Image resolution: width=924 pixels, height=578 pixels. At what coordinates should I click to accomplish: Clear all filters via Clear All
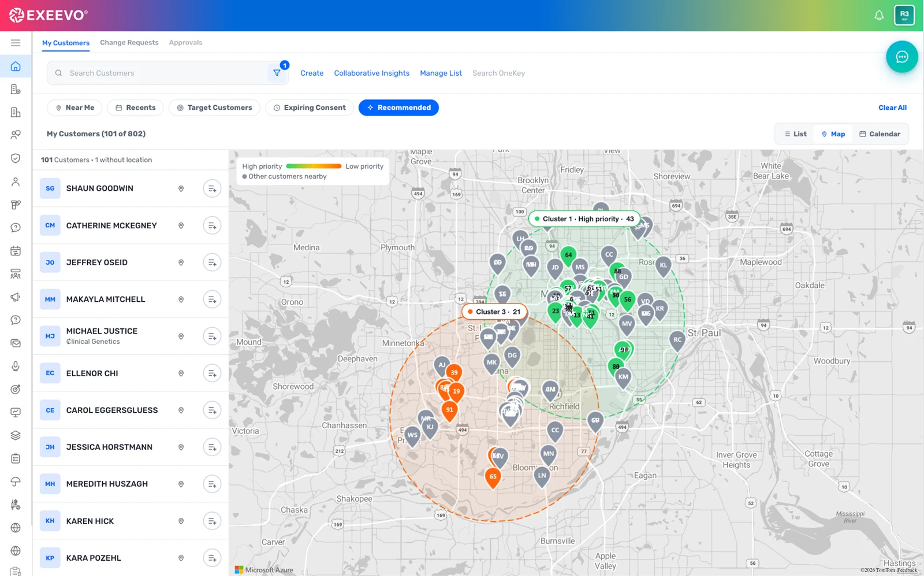click(x=892, y=108)
